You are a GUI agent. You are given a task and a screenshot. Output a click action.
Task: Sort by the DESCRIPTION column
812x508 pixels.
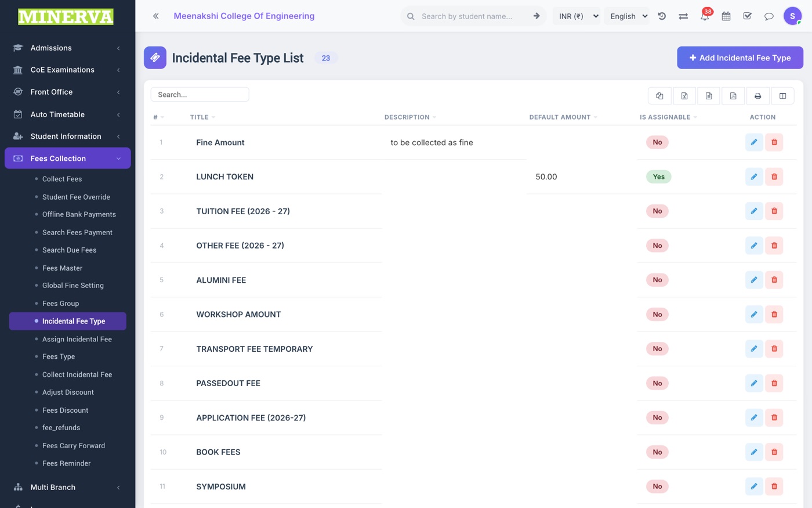[x=410, y=117]
